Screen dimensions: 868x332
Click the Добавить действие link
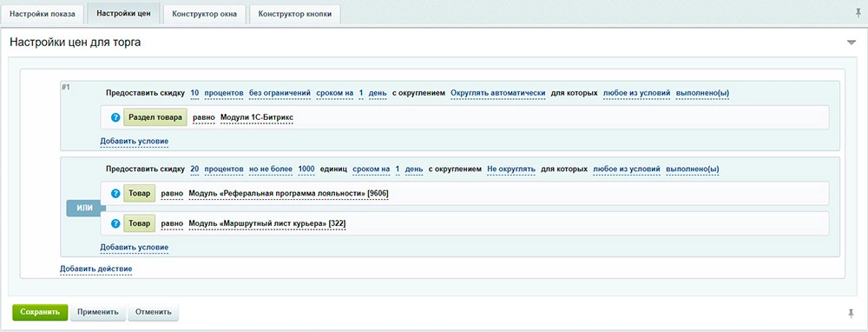[x=96, y=269]
